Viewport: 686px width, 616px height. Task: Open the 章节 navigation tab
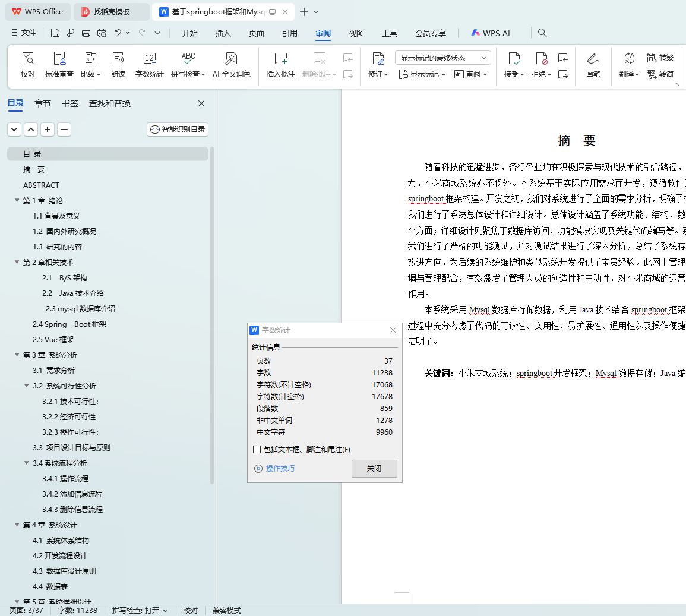click(43, 103)
